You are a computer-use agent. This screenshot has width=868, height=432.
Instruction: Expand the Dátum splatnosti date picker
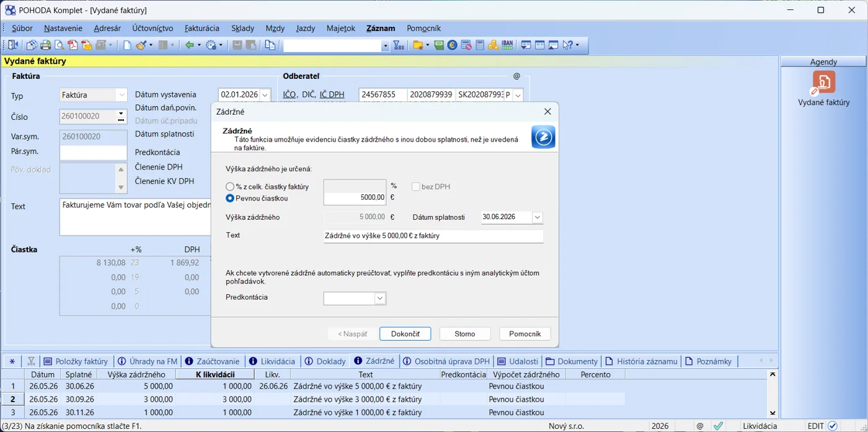point(538,218)
